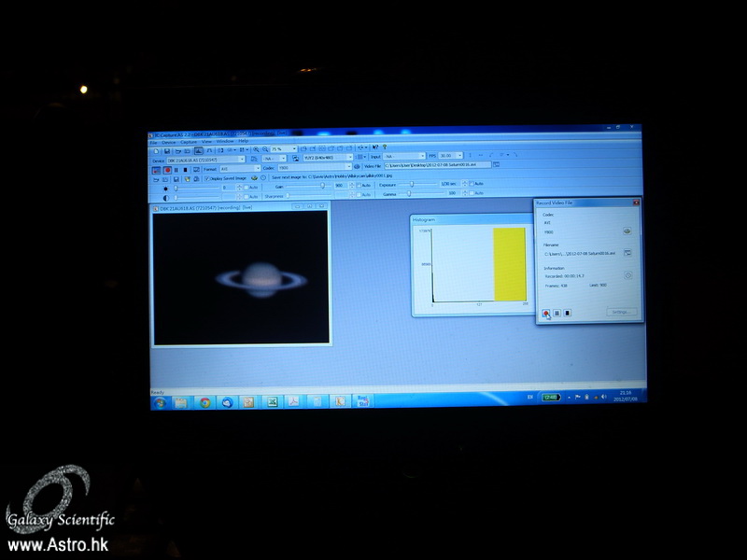The width and height of the screenshot is (747, 560).
Task: Pause recording in Record Video File dialog
Action: [557, 314]
